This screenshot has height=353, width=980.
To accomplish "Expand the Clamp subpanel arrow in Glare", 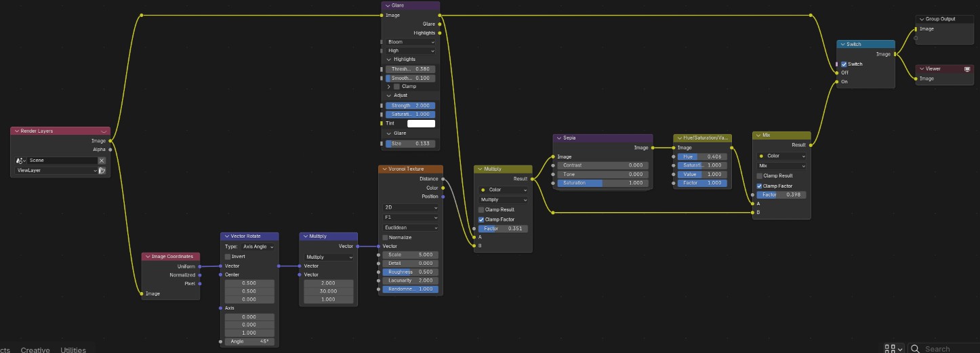I will [x=389, y=87].
